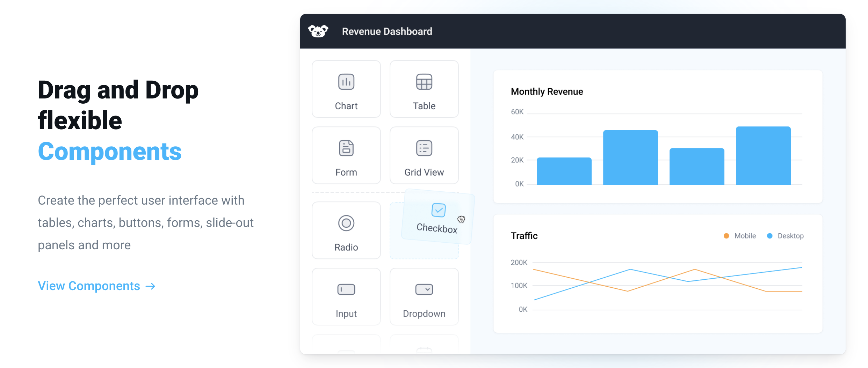Click the Input component icon
Image resolution: width=868 pixels, height=368 pixels.
pyautogui.click(x=346, y=289)
